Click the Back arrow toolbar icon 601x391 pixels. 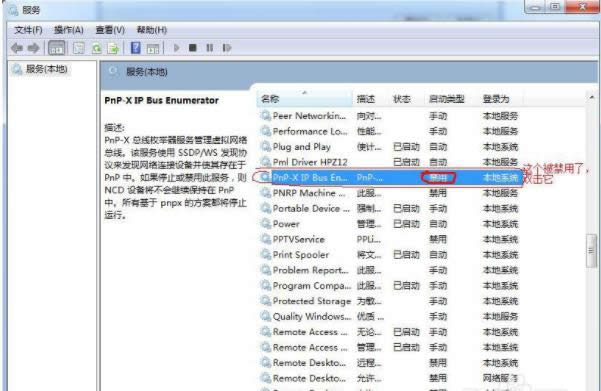click(16, 48)
